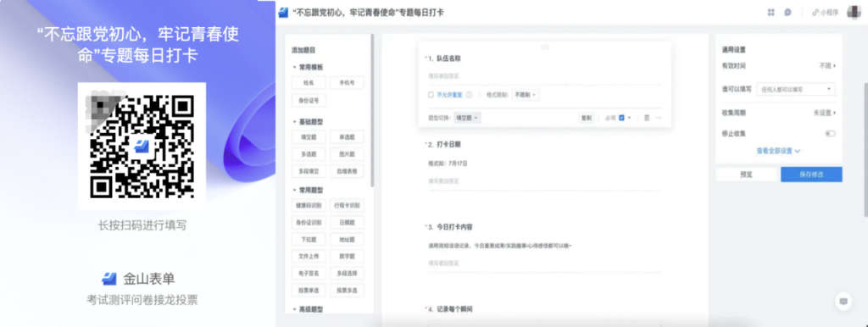Add a 投票多选 question
This screenshot has width=868, height=327.
[x=347, y=291]
